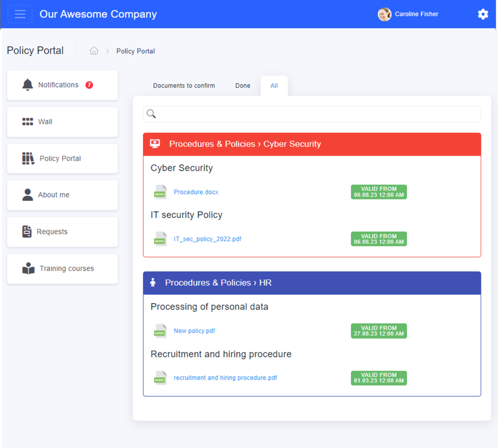Click the search magnifier icon
This screenshot has height=448, width=498.
point(151,114)
